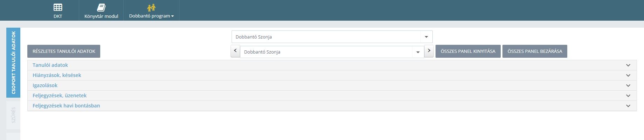Screen dimensions: 644x140
Task: Switch to Szűrés side tab
Action: coord(13,115)
